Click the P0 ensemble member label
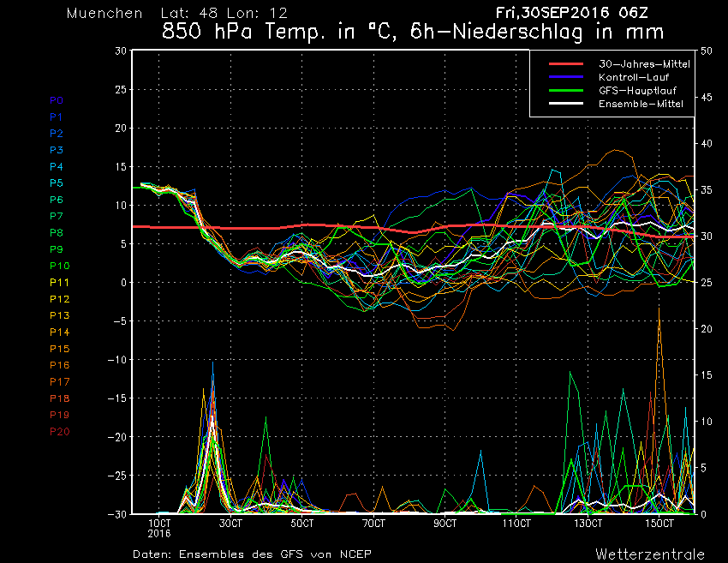This screenshot has width=728, height=563. [57, 100]
